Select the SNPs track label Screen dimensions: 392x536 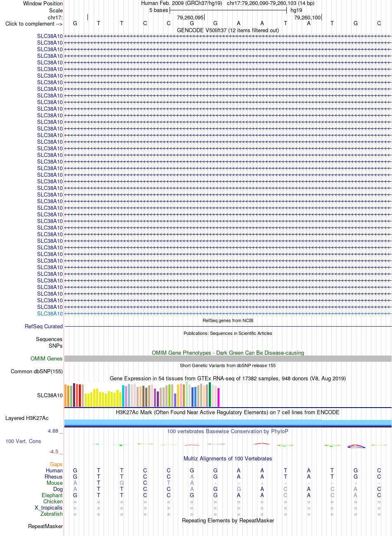click(x=56, y=346)
